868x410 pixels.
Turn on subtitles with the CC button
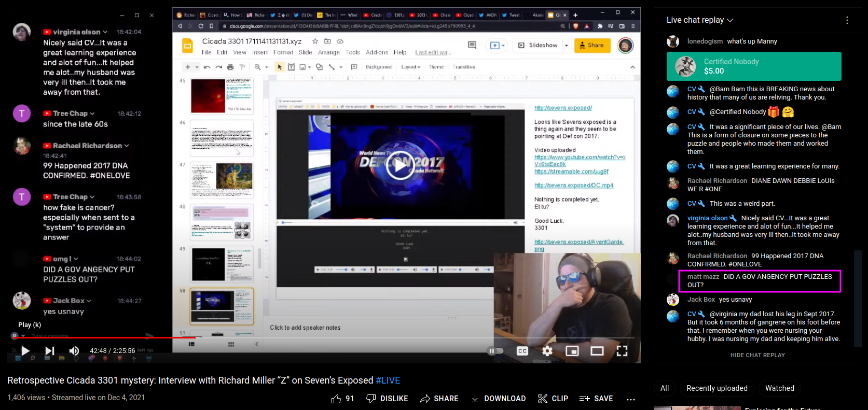[x=522, y=351]
